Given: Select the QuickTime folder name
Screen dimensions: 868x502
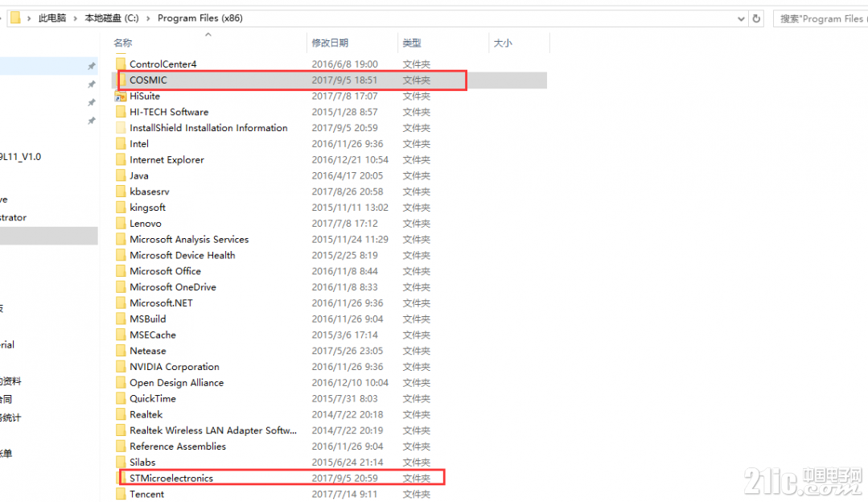Looking at the screenshot, I should pos(153,398).
